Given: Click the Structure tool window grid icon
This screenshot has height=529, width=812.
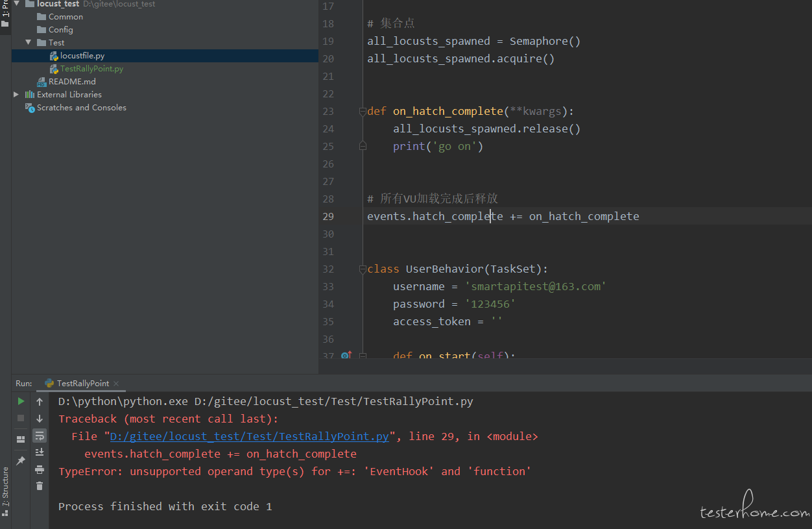Looking at the screenshot, I should pyautogui.click(x=5, y=513).
